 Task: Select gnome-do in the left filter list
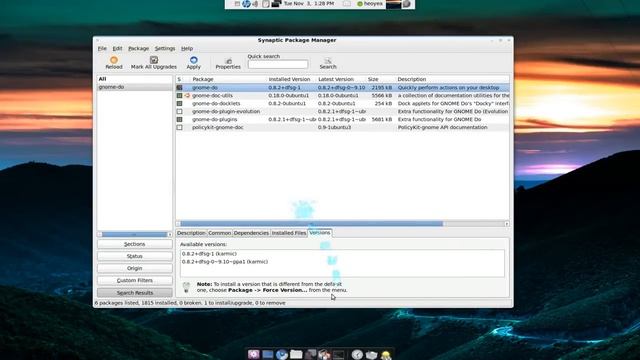pyautogui.click(x=135, y=87)
